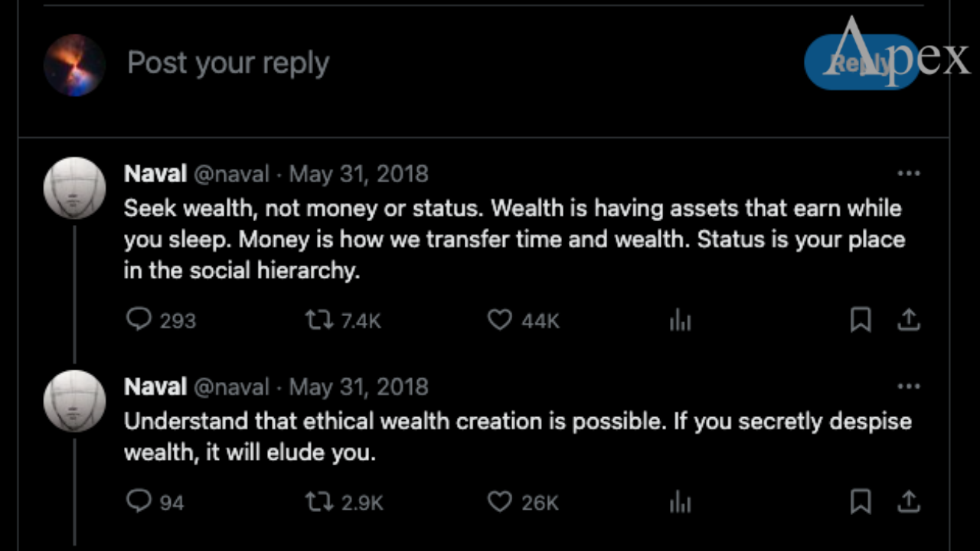Bookmark the tweet about seeking wealth
Screen dimensions: 980x551
(860, 320)
